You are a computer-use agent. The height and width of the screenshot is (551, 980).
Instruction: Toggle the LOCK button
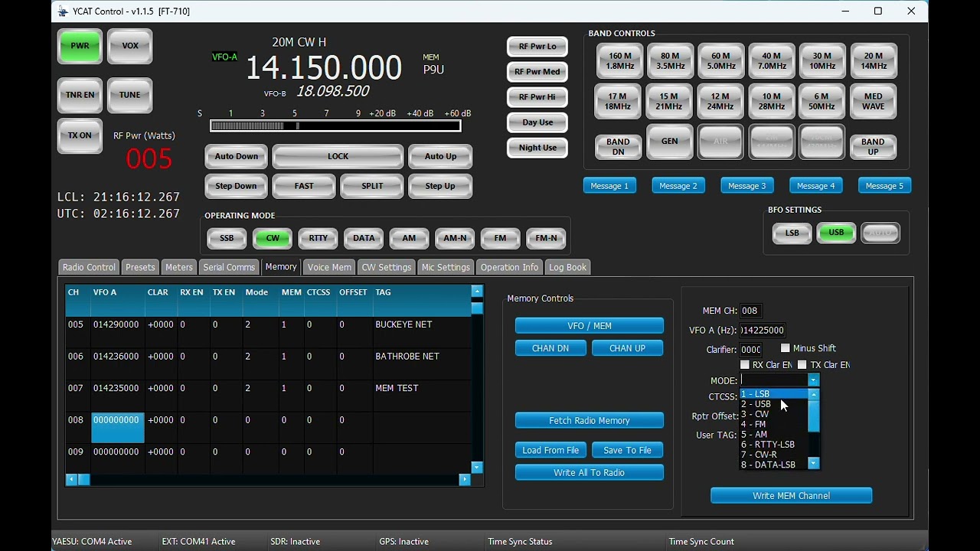338,156
